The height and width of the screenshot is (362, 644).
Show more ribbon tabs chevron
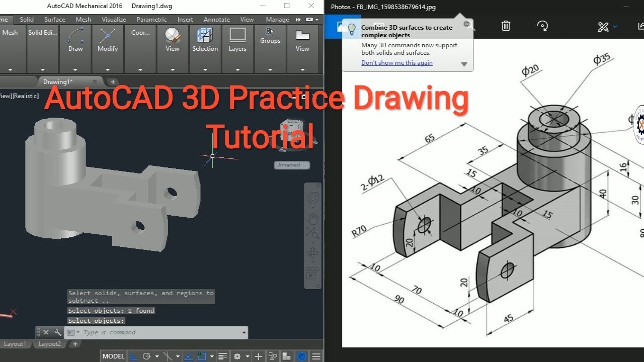(x=298, y=20)
